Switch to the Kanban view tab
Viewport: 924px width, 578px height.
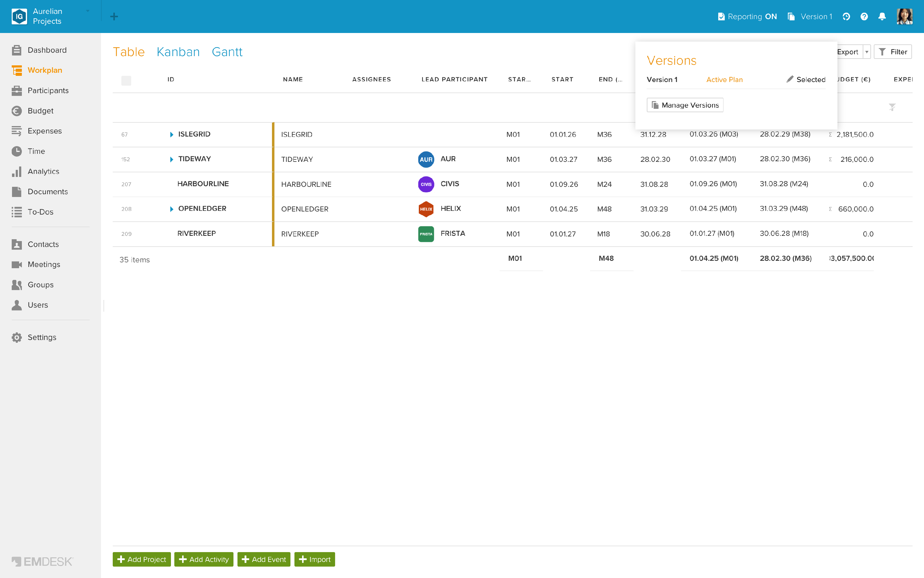tap(178, 52)
